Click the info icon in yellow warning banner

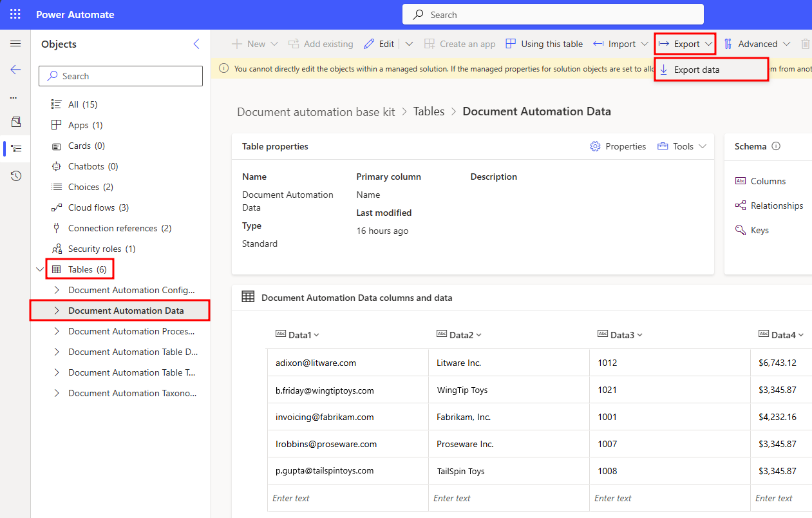click(x=223, y=68)
